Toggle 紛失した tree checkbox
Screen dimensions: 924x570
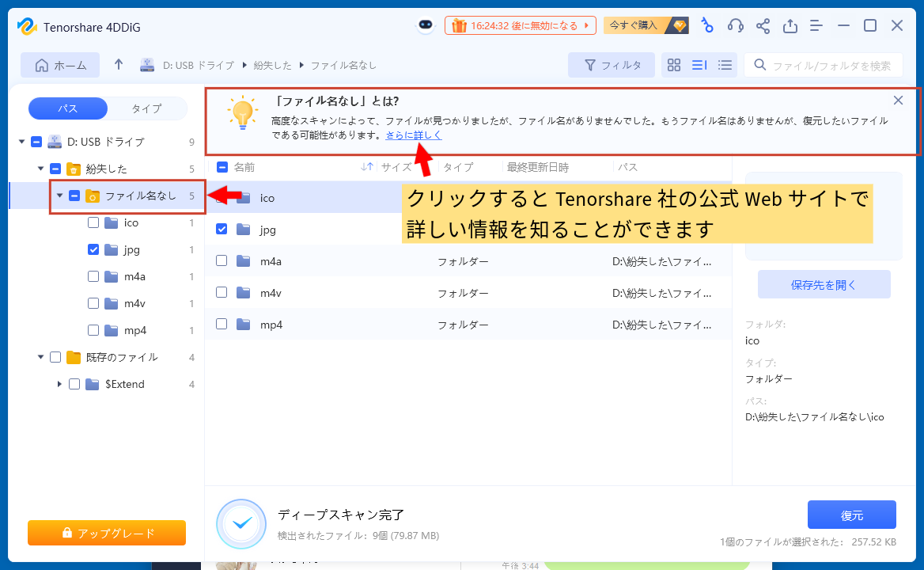point(55,169)
